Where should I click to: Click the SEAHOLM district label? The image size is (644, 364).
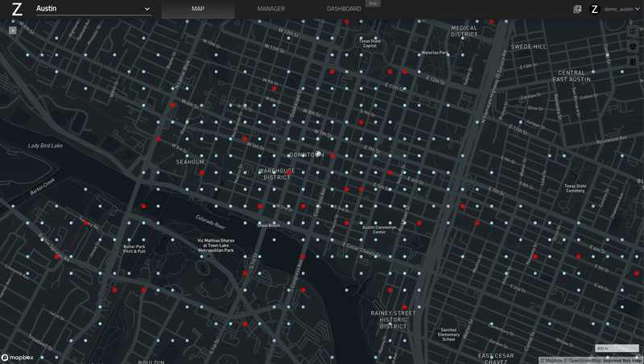(190, 162)
